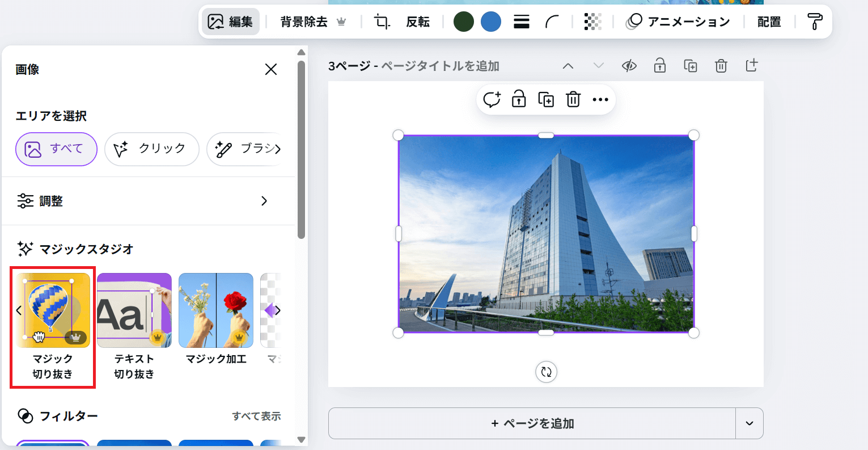Click the panel scrollbar down arrow
This screenshot has height=450, width=868.
point(301,439)
